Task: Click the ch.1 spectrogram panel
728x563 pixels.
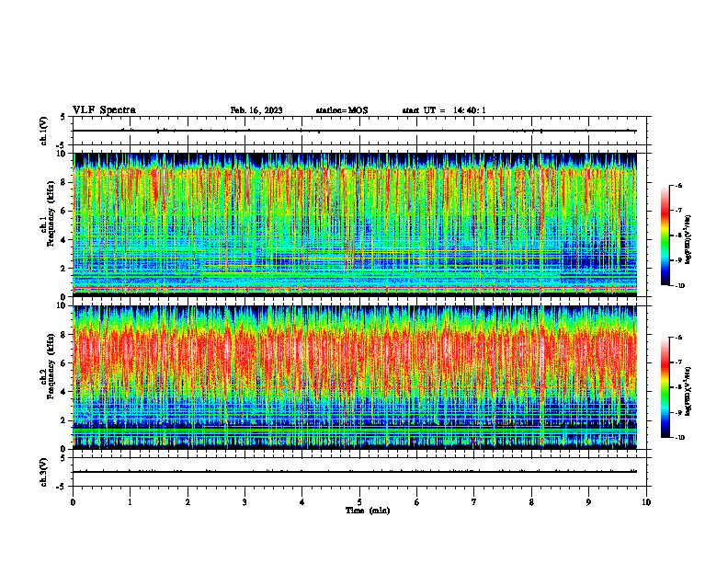Action: 355,224
